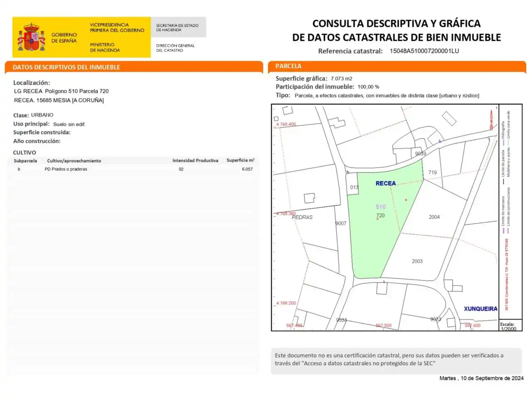Select subparcela cell 'b' in the table

point(19,169)
